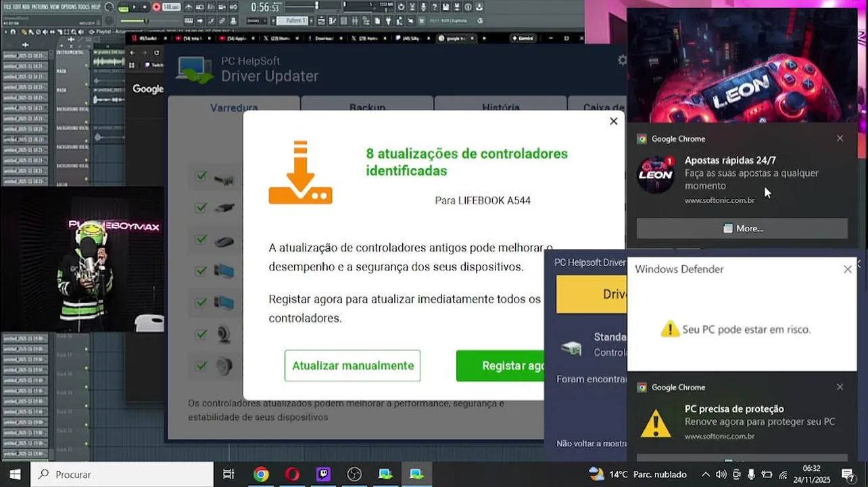868x487 pixels.
Task: Click FL Studio play button
Action: (x=134, y=7)
